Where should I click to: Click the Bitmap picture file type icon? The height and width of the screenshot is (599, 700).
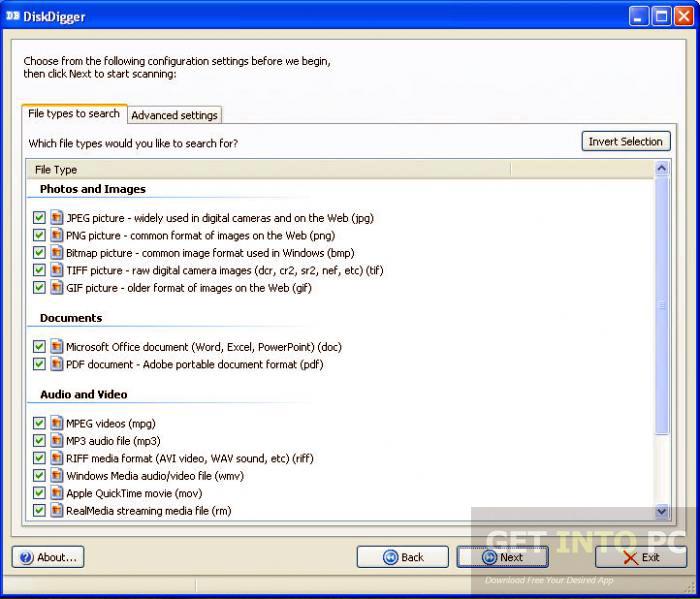(56, 253)
